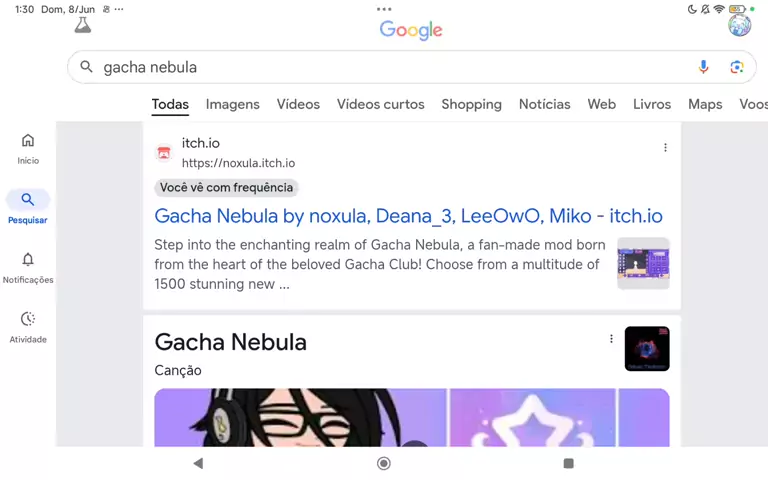Open the Gacha Nebula album cover thumbnail
The height and width of the screenshot is (480, 768).
click(x=647, y=349)
